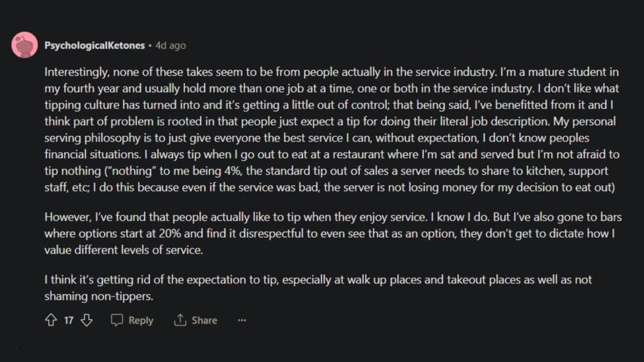Upvote the PsychologicalKetones comment

(x=51, y=320)
